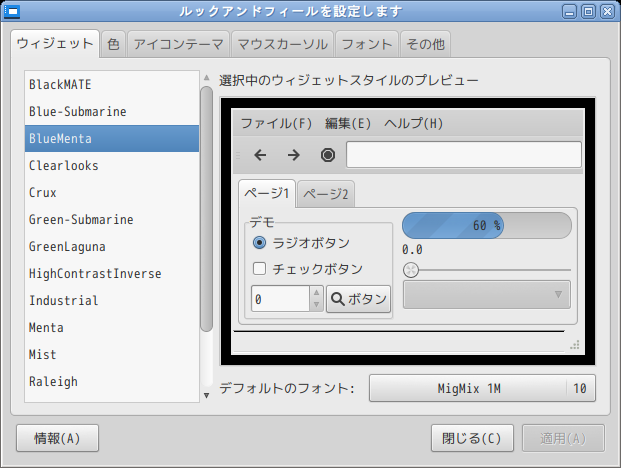Open the MigMix 1M font chooser button
The image size is (621, 468).
pyautogui.click(x=482, y=388)
